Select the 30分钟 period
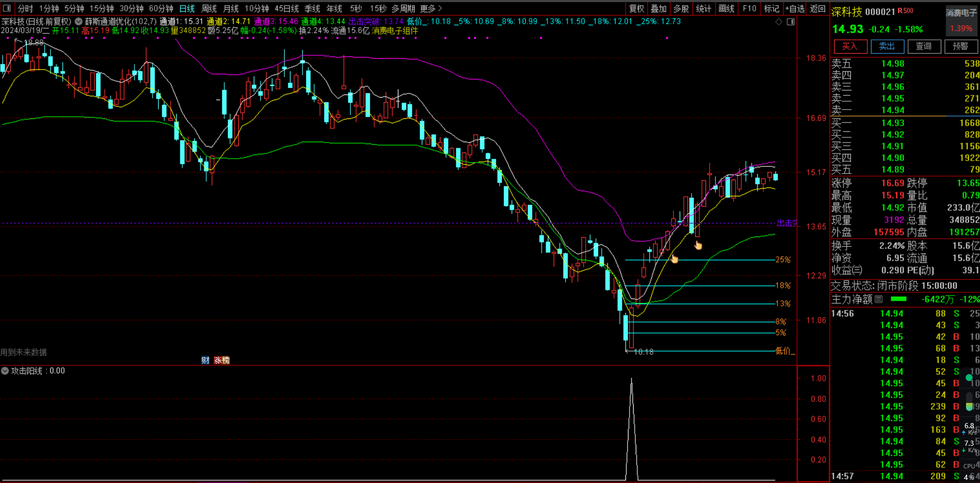980x483 pixels. (131, 8)
